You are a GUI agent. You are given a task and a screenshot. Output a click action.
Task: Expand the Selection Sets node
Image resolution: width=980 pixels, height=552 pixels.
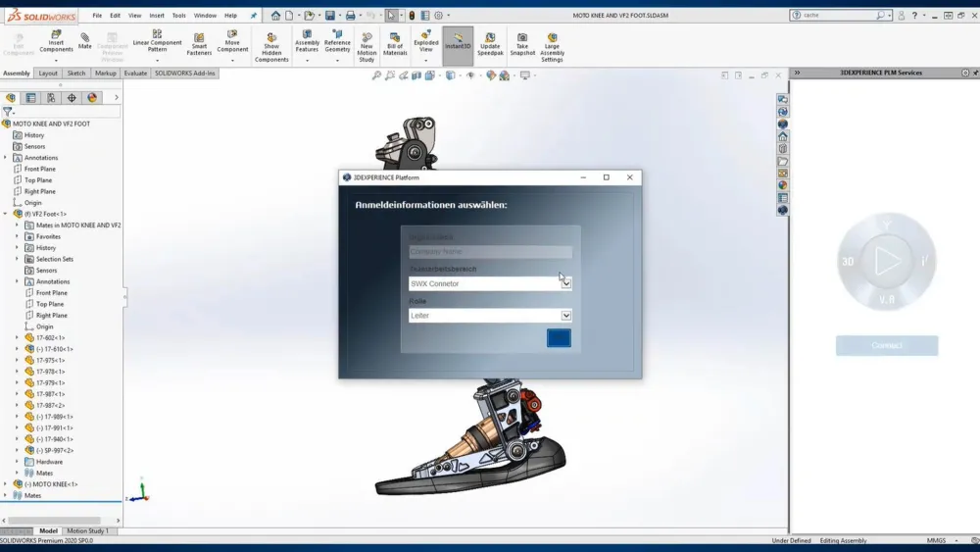click(x=17, y=259)
